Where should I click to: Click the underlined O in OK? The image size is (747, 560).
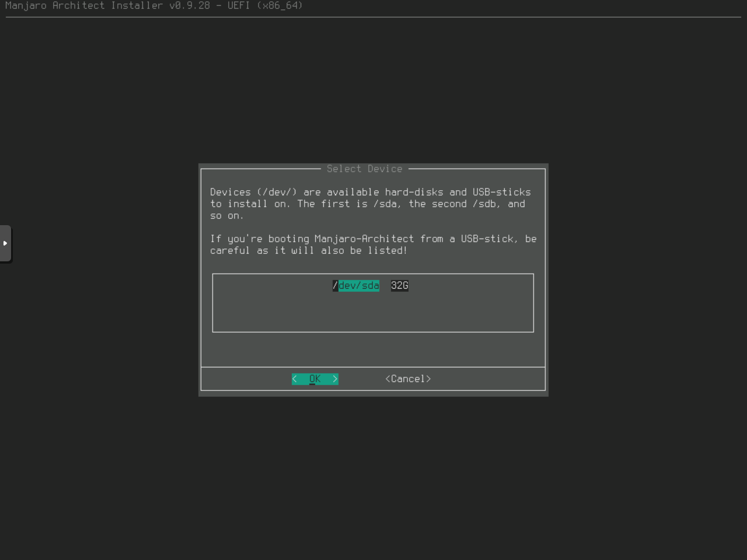click(x=312, y=379)
